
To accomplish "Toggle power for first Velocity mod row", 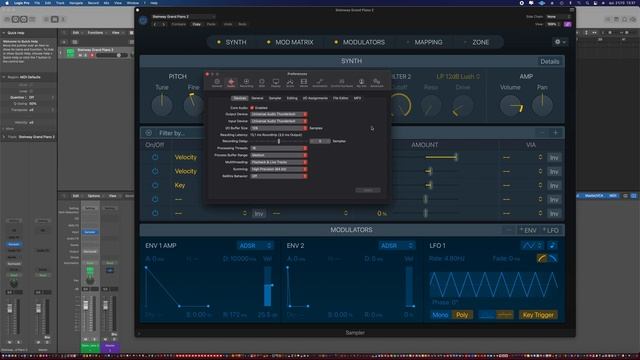I will coord(155,157).
